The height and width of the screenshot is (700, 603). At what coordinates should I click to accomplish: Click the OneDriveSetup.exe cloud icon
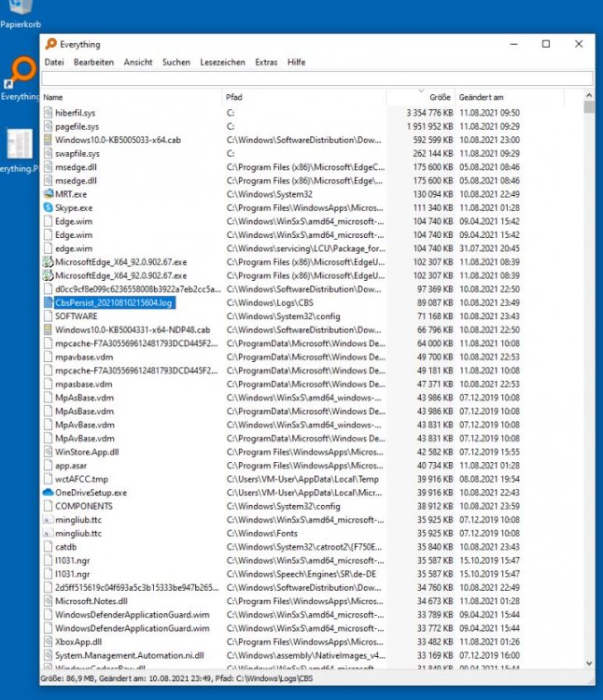(48, 493)
